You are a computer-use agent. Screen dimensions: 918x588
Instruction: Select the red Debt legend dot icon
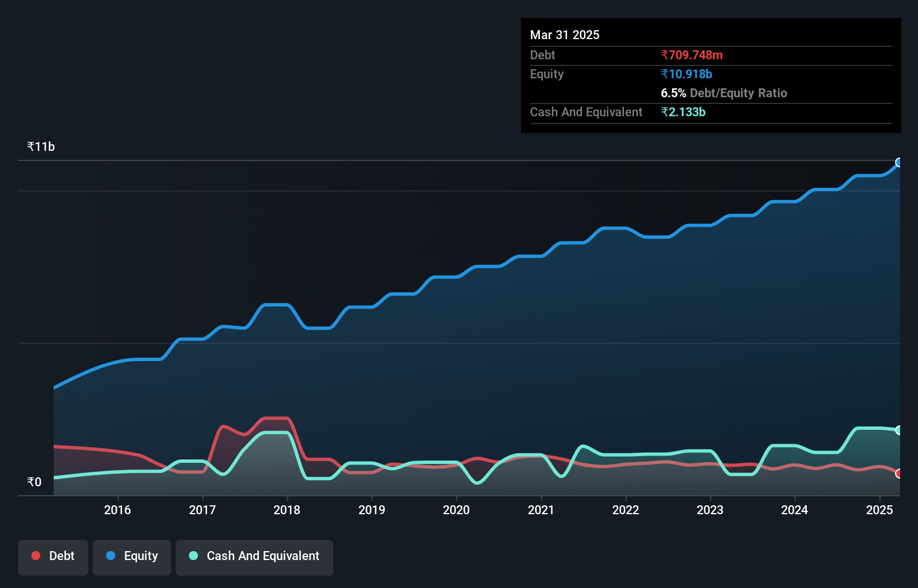[35, 556]
